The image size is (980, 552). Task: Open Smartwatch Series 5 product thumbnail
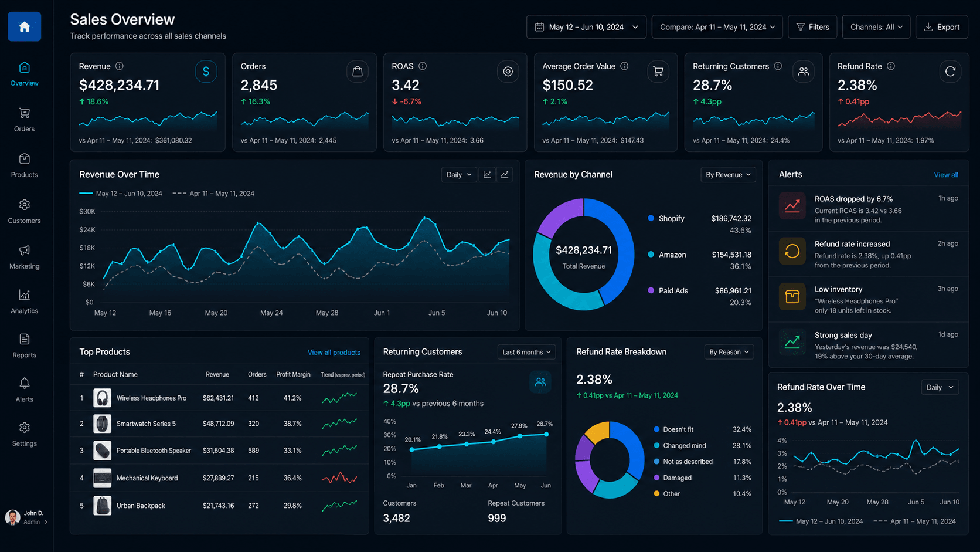click(102, 424)
